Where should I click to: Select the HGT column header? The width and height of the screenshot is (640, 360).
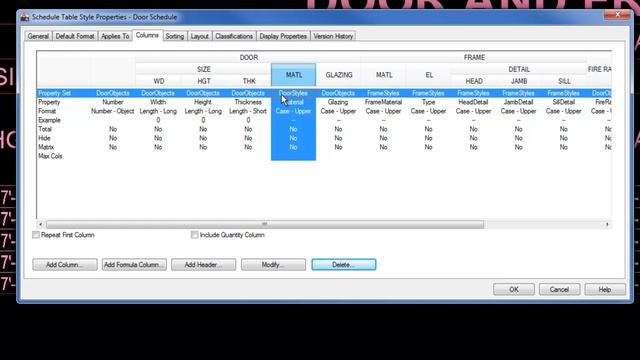point(204,81)
